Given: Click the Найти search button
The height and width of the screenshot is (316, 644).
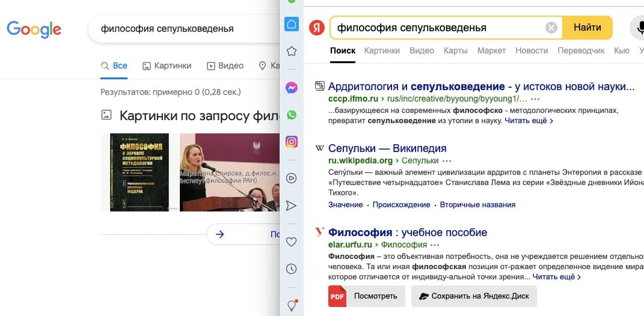Looking at the screenshot, I should click(587, 28).
